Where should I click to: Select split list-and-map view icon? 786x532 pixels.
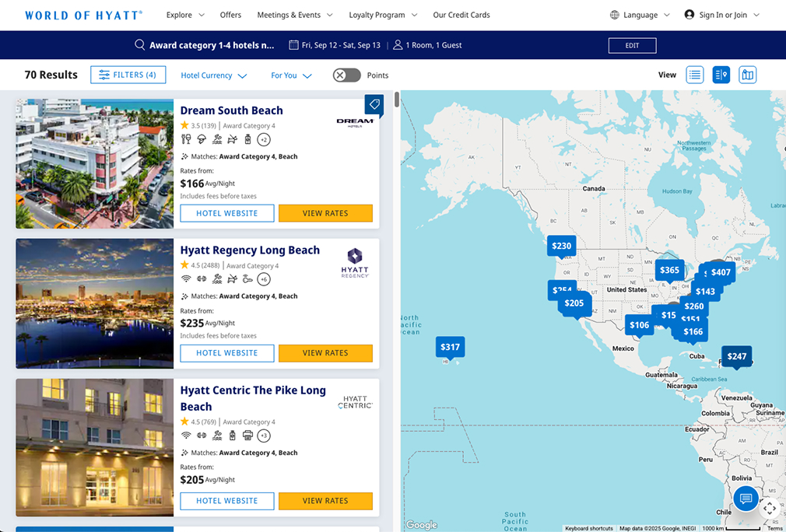[x=721, y=75]
